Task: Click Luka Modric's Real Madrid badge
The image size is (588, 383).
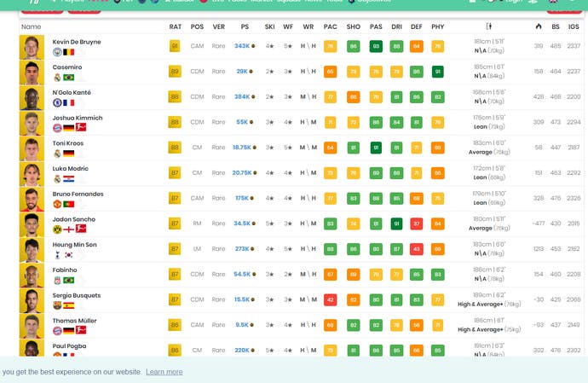Action: click(x=57, y=179)
